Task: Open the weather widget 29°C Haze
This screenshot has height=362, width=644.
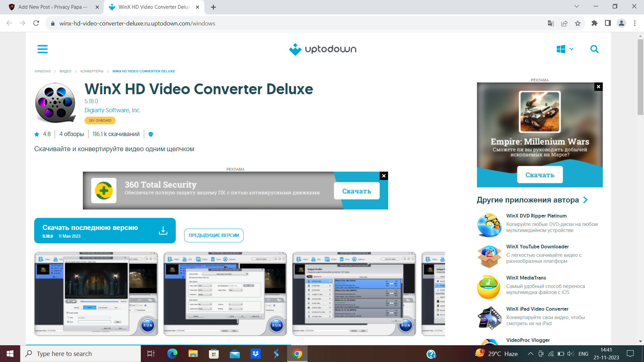Action: tap(496, 354)
